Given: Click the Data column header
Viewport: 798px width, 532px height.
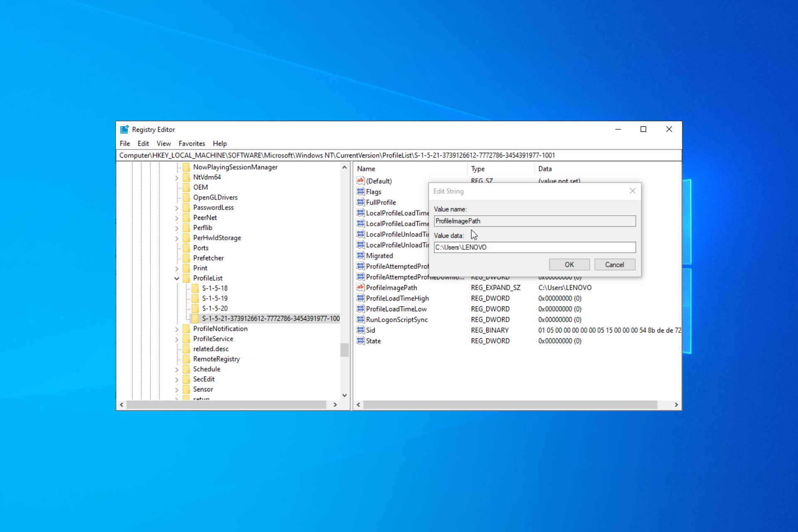Looking at the screenshot, I should (608, 169).
